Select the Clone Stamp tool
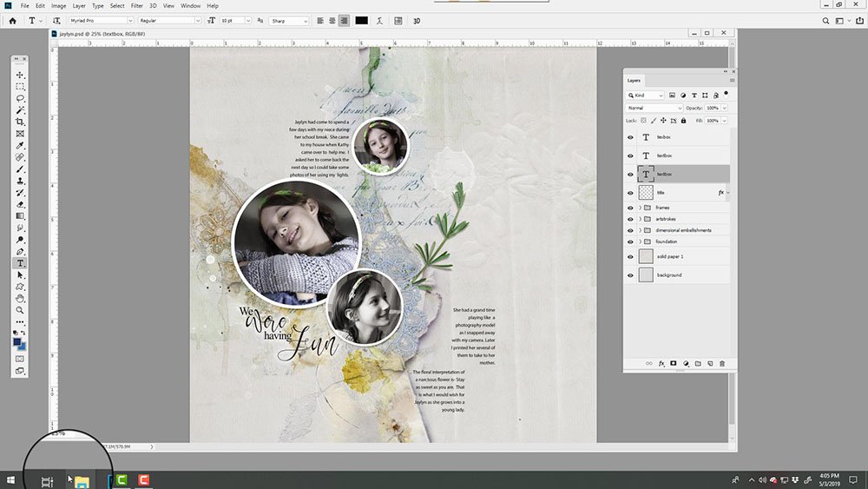The width and height of the screenshot is (868, 489). (x=20, y=181)
